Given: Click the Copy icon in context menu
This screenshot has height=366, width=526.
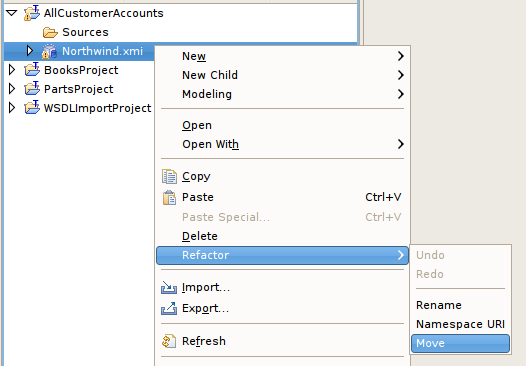Looking at the screenshot, I should (x=169, y=176).
